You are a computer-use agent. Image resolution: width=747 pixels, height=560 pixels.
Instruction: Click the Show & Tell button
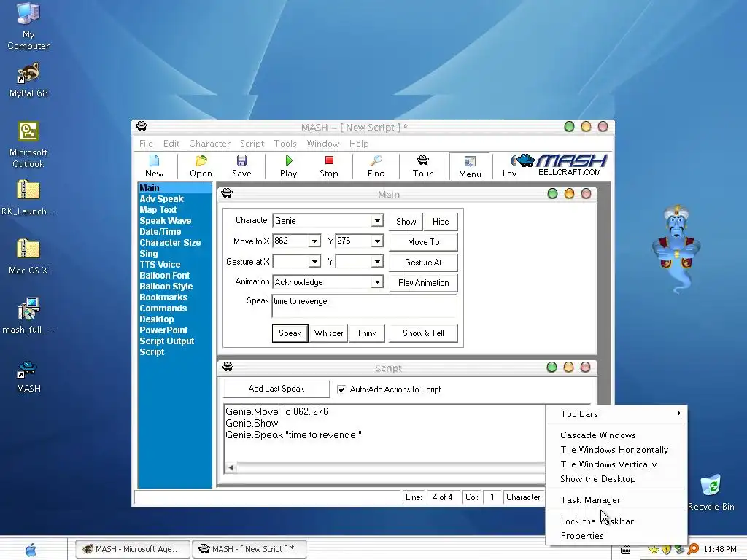click(424, 333)
